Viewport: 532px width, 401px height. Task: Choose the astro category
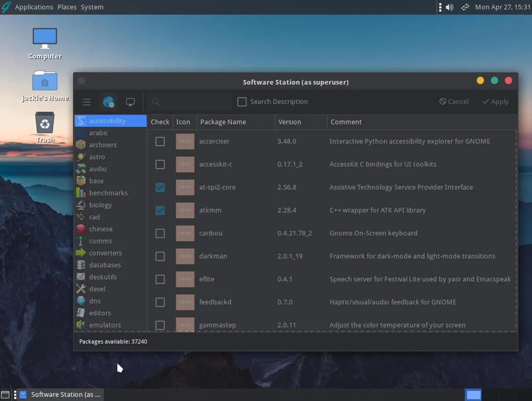coord(111,157)
